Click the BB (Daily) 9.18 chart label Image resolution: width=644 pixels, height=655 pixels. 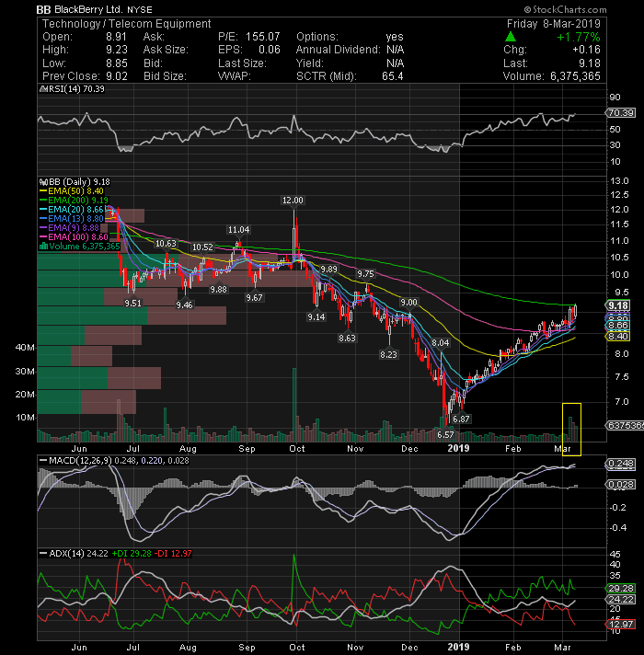(75, 182)
